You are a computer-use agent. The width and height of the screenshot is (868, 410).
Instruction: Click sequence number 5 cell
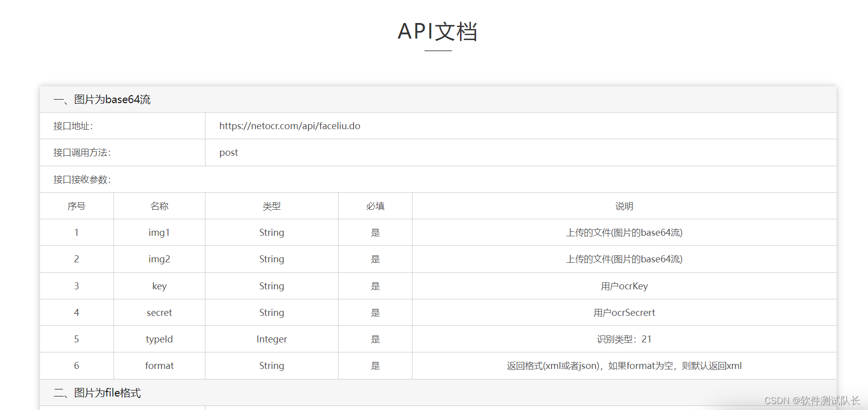pos(76,339)
